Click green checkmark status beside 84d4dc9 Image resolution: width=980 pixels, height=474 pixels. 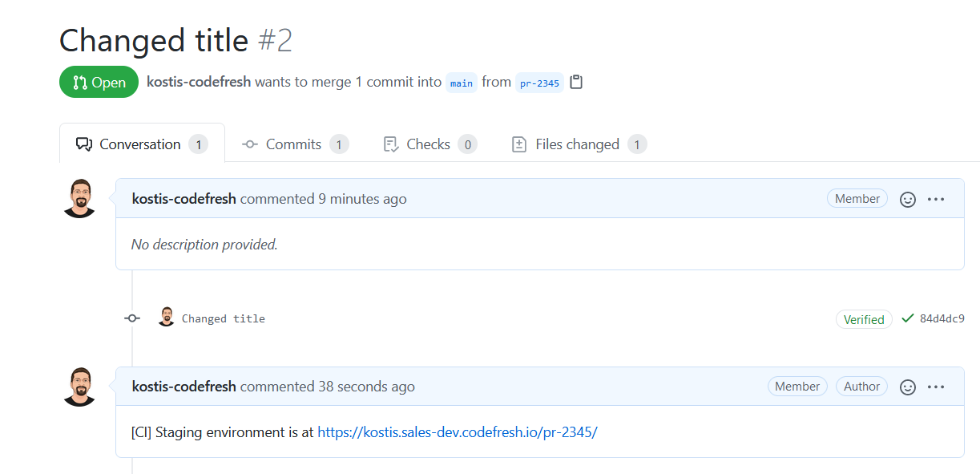(908, 318)
